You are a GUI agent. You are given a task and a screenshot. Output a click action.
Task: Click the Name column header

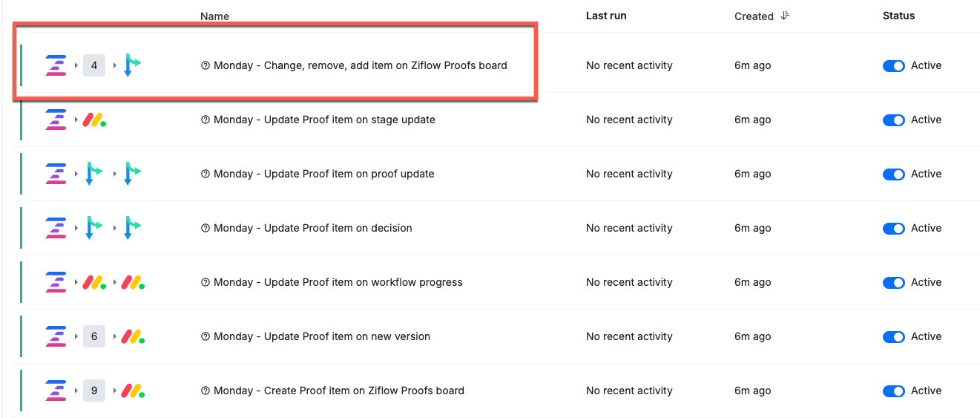click(x=214, y=16)
